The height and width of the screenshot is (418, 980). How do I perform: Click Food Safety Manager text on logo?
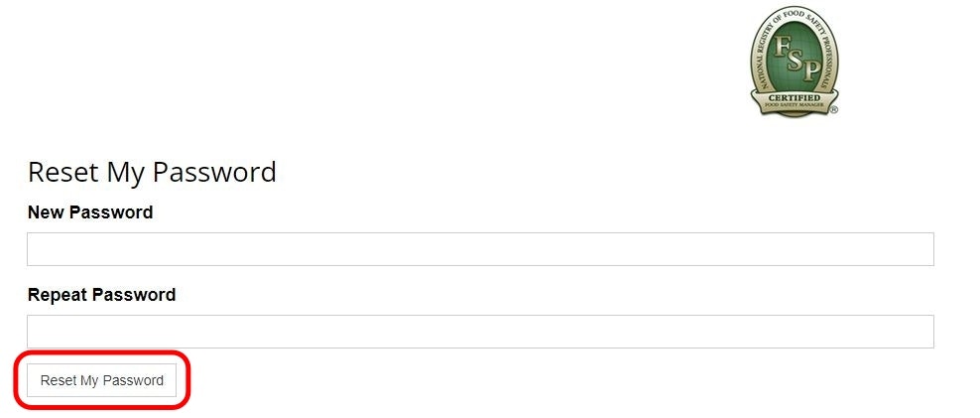coord(795,105)
